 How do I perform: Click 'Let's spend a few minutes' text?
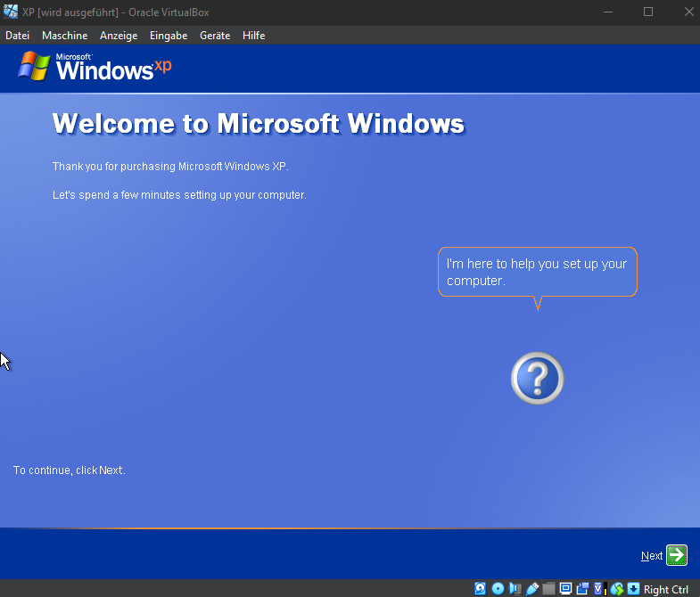tap(179, 194)
